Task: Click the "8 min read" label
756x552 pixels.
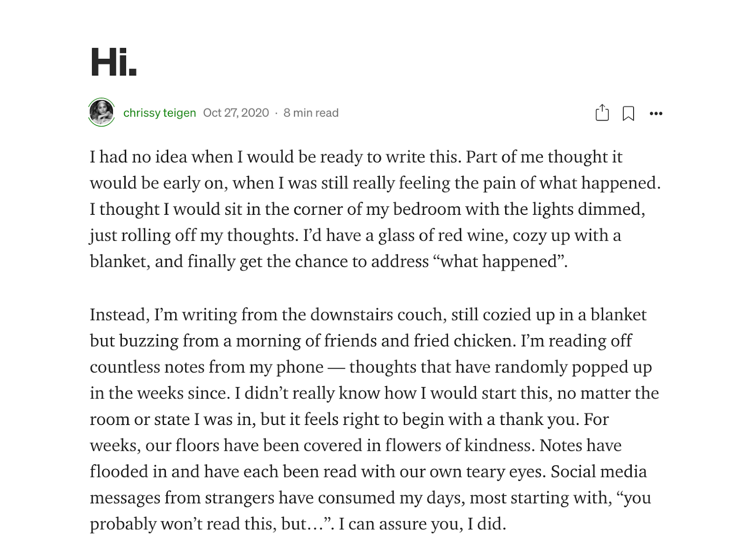Action: pyautogui.click(x=311, y=113)
